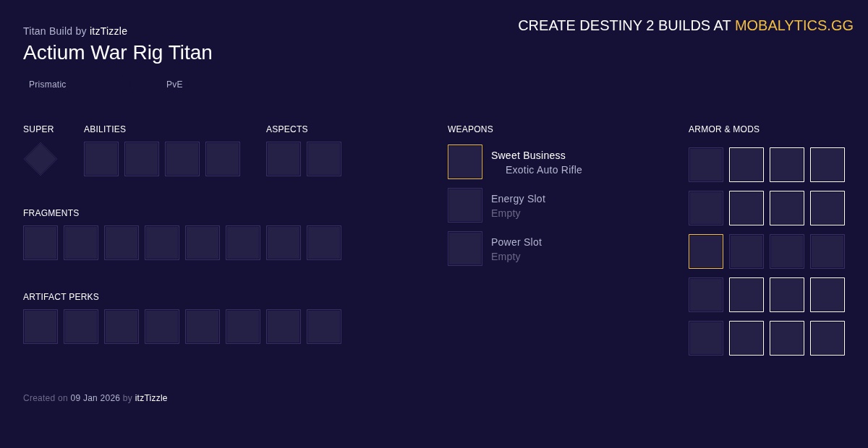Click the gold-bordered exotic armor slot
Screen dimensions: 868x448
(x=706, y=251)
